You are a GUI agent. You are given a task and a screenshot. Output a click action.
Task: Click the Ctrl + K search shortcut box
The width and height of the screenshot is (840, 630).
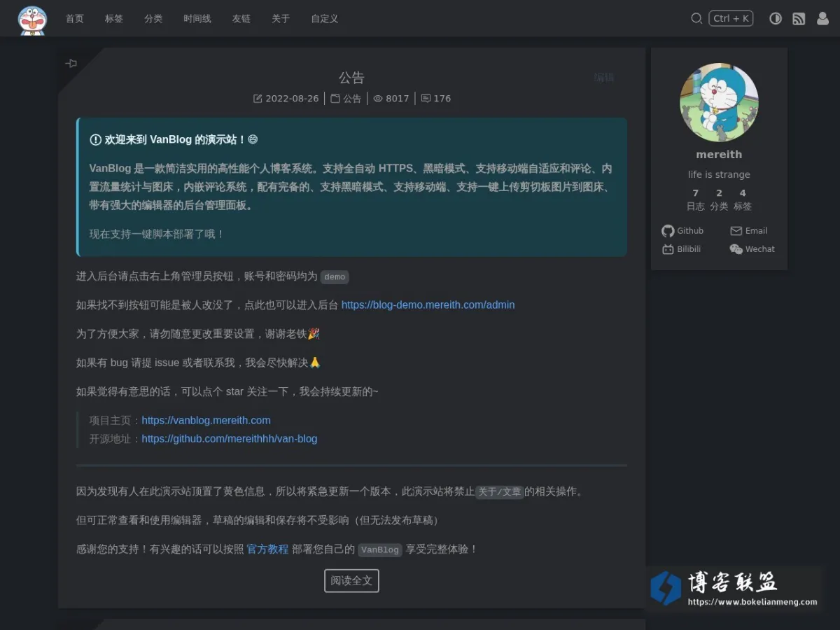[x=731, y=19]
